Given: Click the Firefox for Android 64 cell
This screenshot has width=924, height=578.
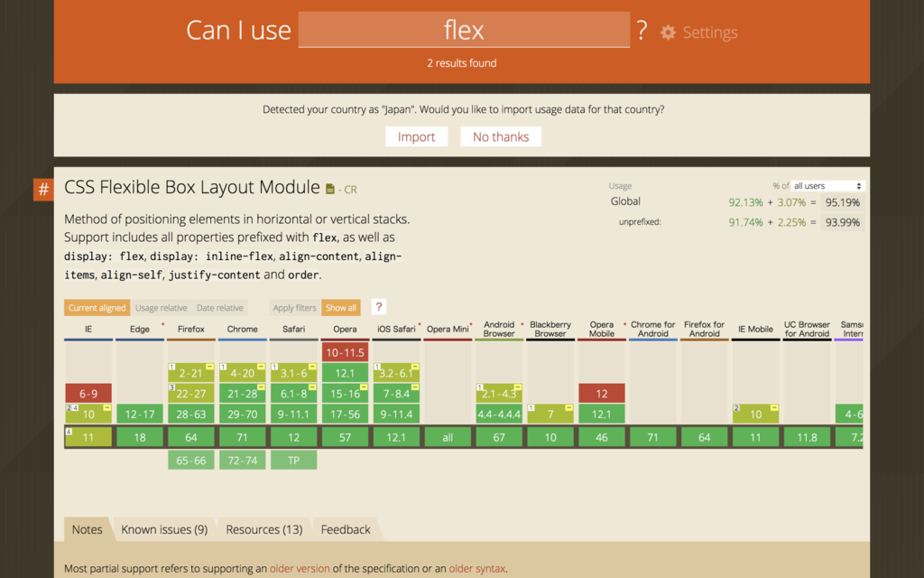Looking at the screenshot, I should (x=704, y=437).
